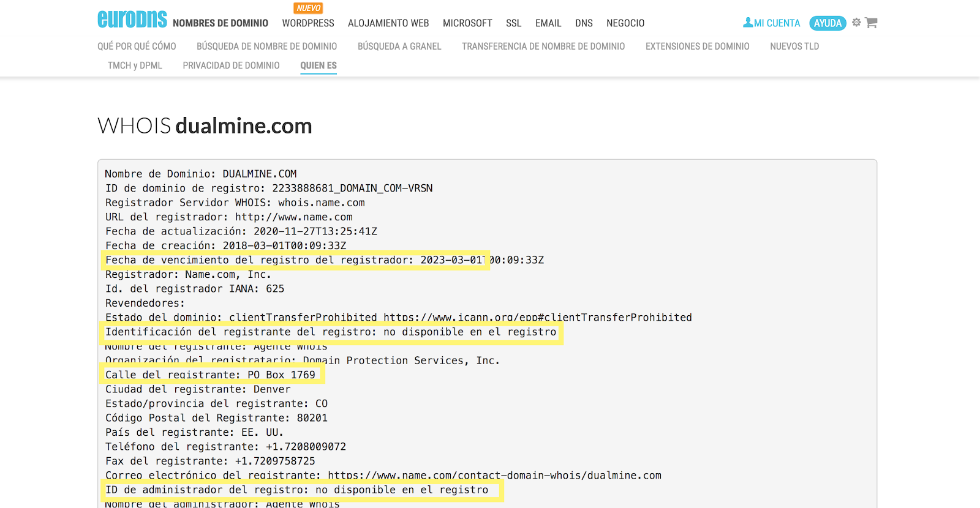Click the 'Nombre de Dominio: DUALMINE.COM' line
The width and height of the screenshot is (980, 508).
click(201, 174)
